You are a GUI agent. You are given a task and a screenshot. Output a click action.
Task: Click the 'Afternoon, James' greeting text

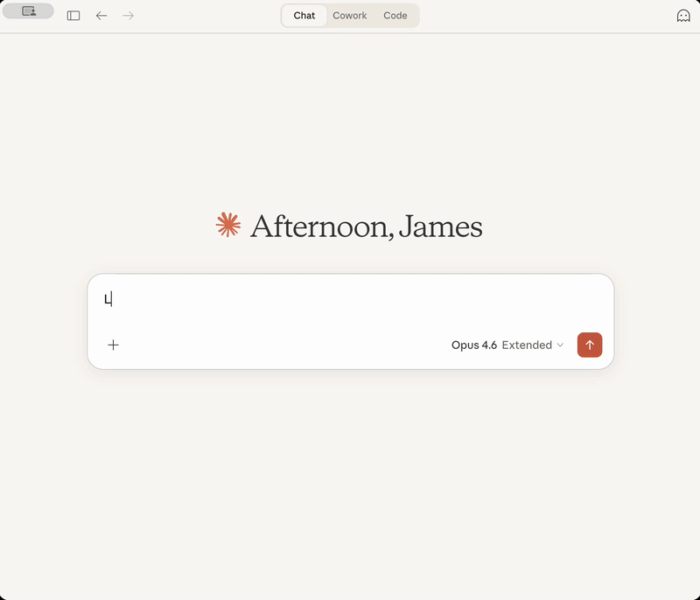pos(366,227)
